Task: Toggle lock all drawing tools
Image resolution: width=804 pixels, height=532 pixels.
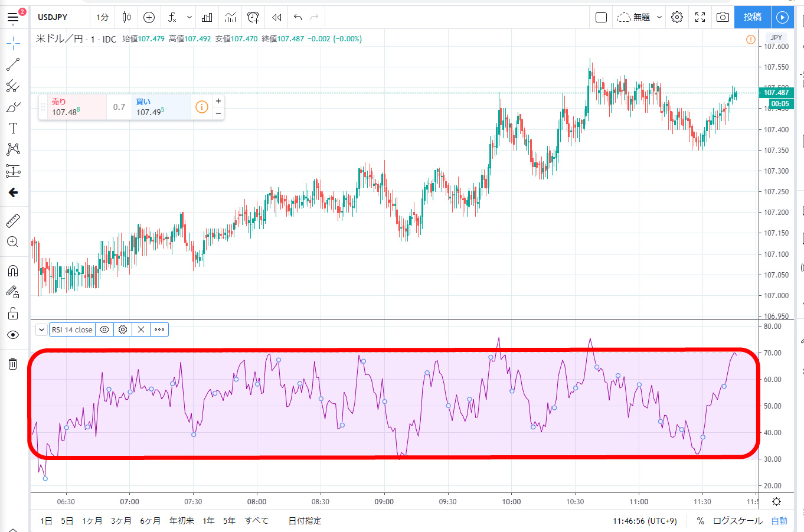Action: click(13, 313)
